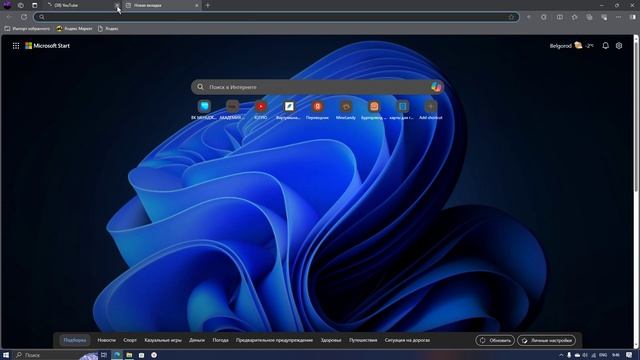Select the Путешествия feed tab
Screen dimensions: 640x360
click(363, 340)
